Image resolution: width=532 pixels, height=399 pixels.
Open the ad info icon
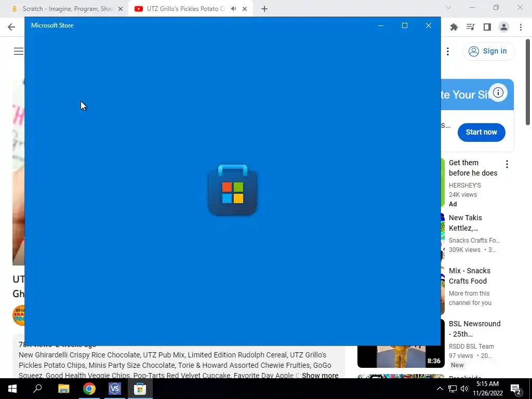pyautogui.click(x=498, y=92)
